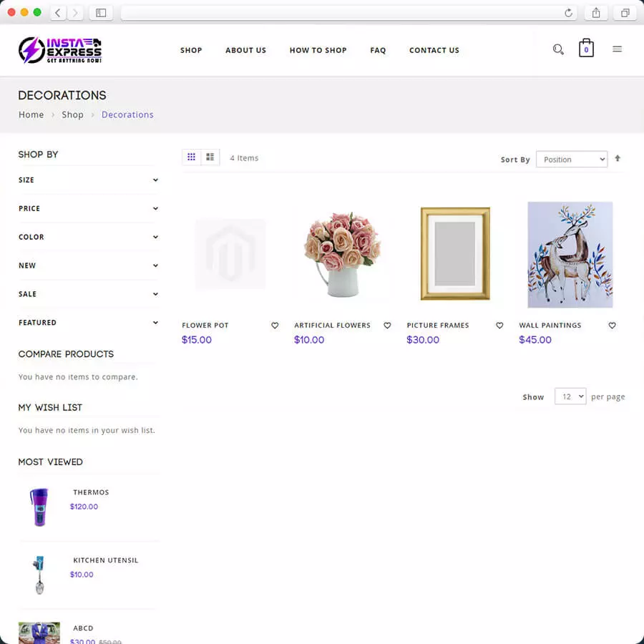Open the Sort By Position dropdown
The height and width of the screenshot is (644, 644).
(x=572, y=160)
